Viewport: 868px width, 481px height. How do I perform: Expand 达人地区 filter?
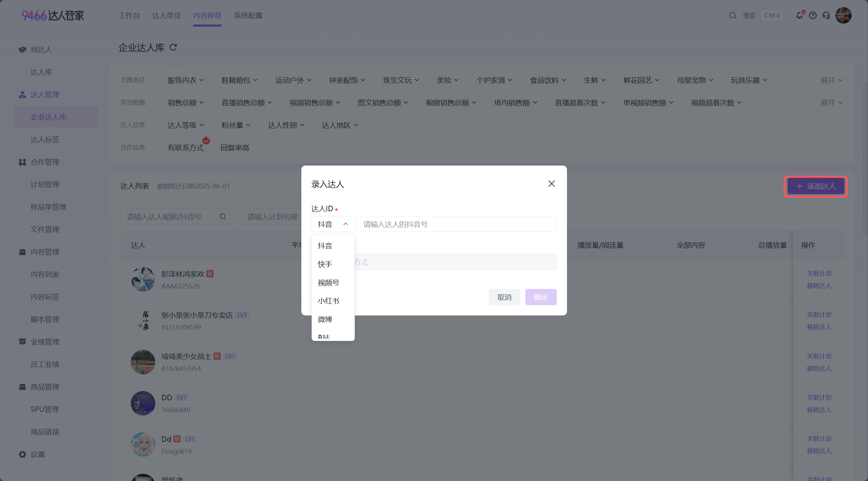(340, 125)
